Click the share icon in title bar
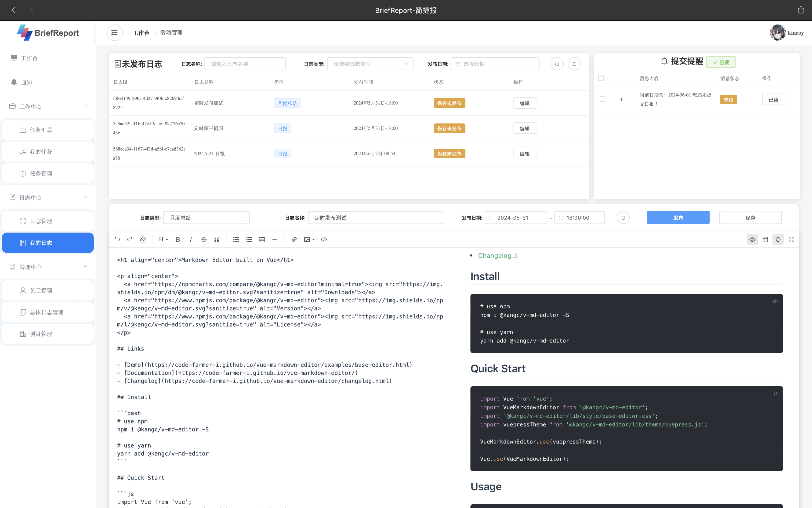This screenshot has width=812, height=508. coord(801,10)
